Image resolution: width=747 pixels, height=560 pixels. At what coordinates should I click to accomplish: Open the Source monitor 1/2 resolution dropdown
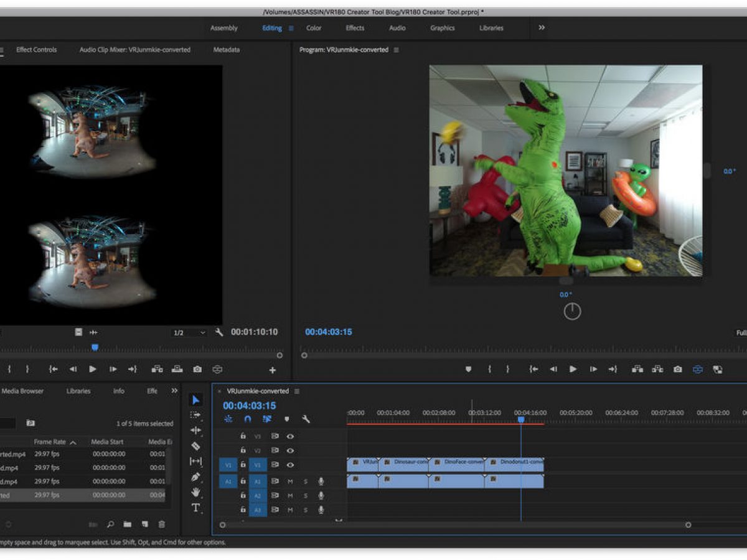tap(189, 333)
